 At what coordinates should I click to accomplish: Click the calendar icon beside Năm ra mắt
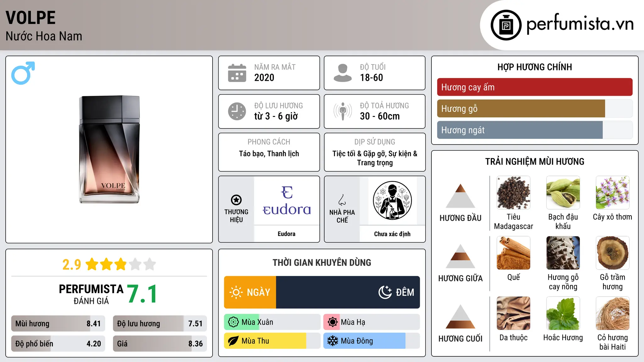click(237, 73)
